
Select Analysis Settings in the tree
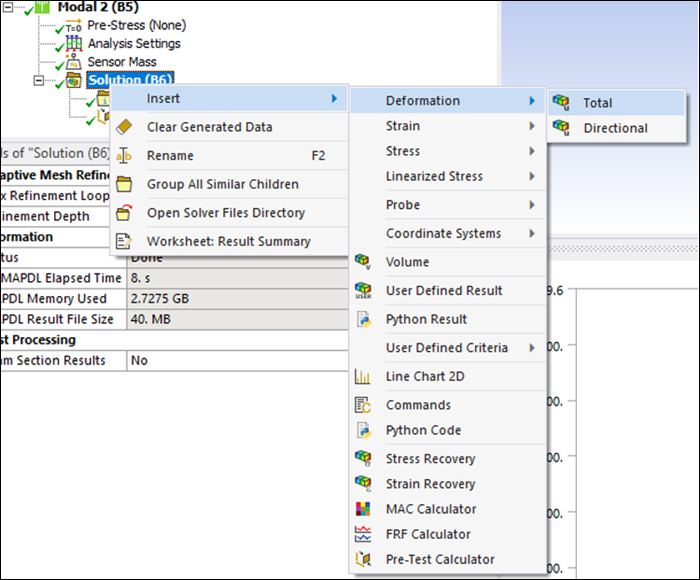click(134, 44)
